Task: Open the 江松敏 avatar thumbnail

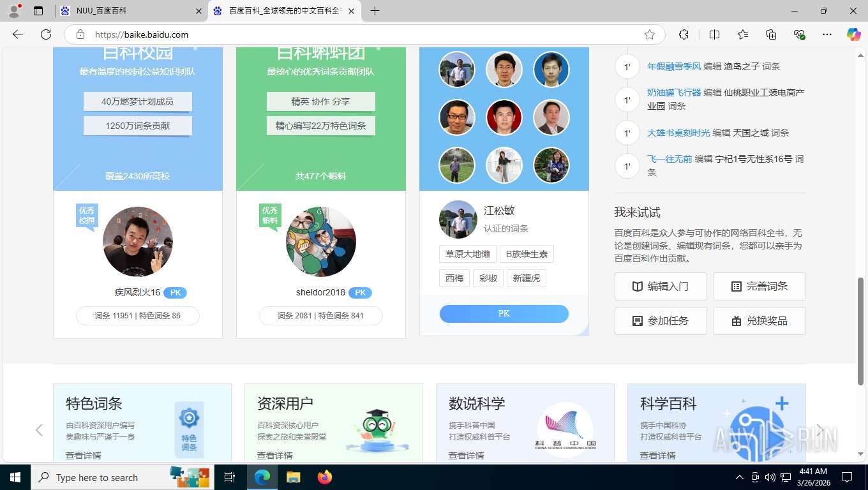Action: (458, 219)
